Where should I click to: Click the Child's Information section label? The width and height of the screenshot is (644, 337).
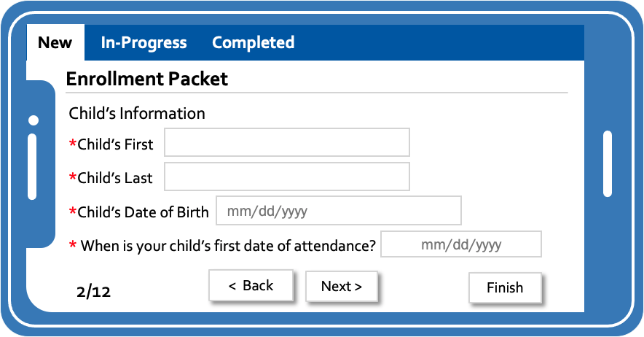tap(137, 114)
